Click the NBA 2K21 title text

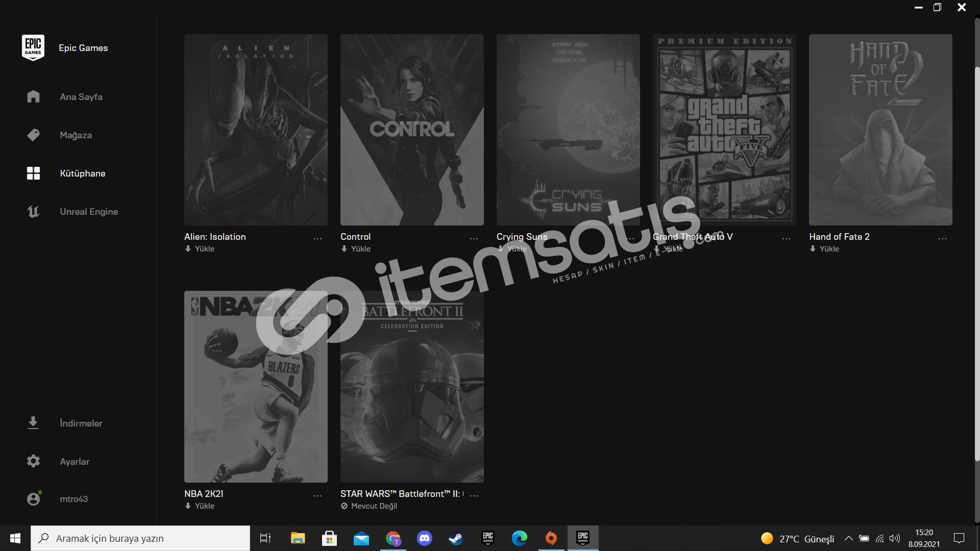click(x=204, y=494)
